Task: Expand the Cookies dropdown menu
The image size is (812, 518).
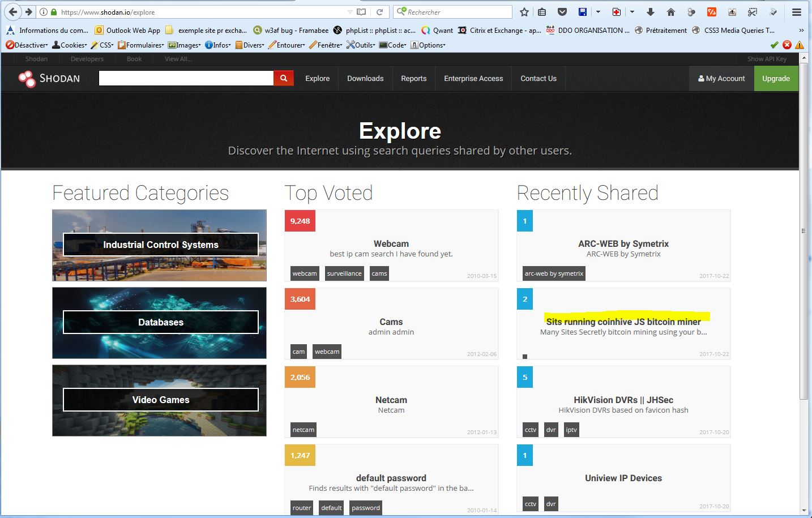Action: click(70, 45)
